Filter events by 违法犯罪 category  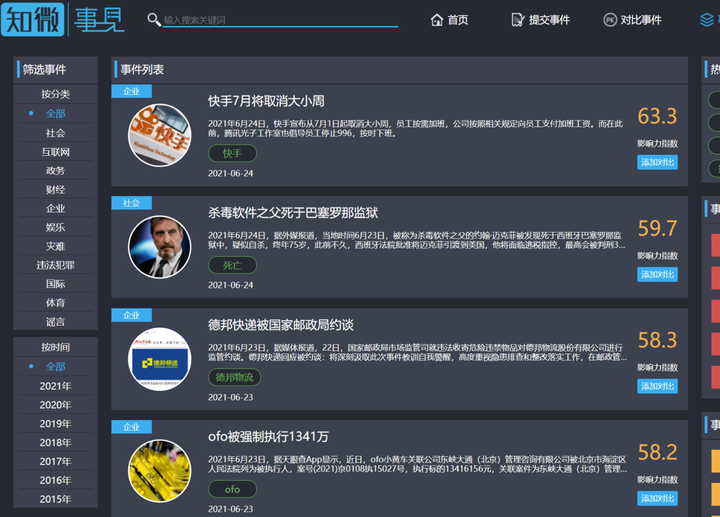coord(56,265)
